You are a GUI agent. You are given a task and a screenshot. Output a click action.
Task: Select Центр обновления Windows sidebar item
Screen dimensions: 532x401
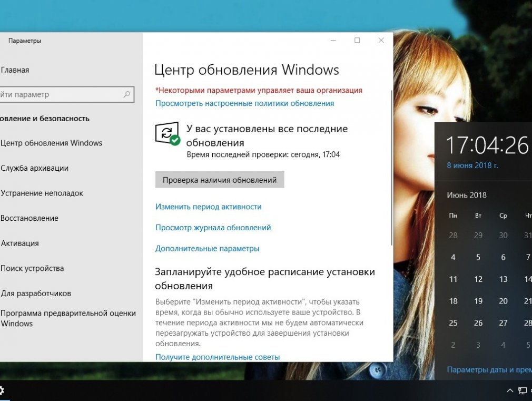pyautogui.click(x=51, y=143)
